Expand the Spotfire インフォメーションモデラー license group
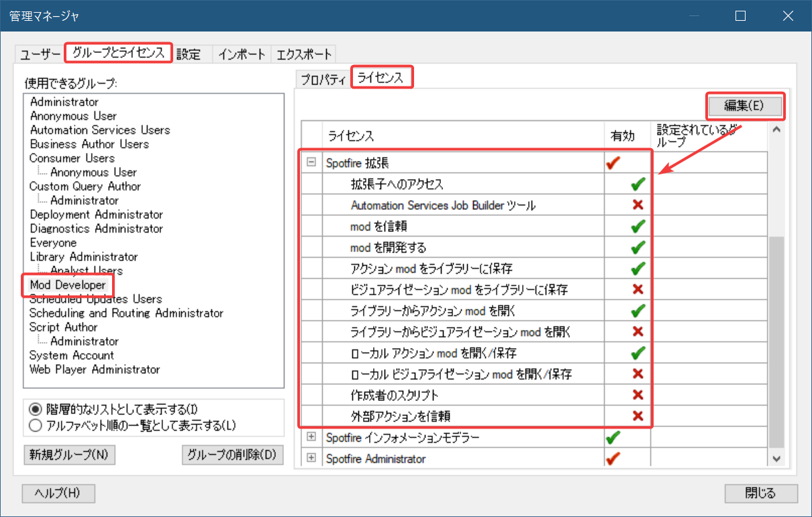 (x=311, y=437)
